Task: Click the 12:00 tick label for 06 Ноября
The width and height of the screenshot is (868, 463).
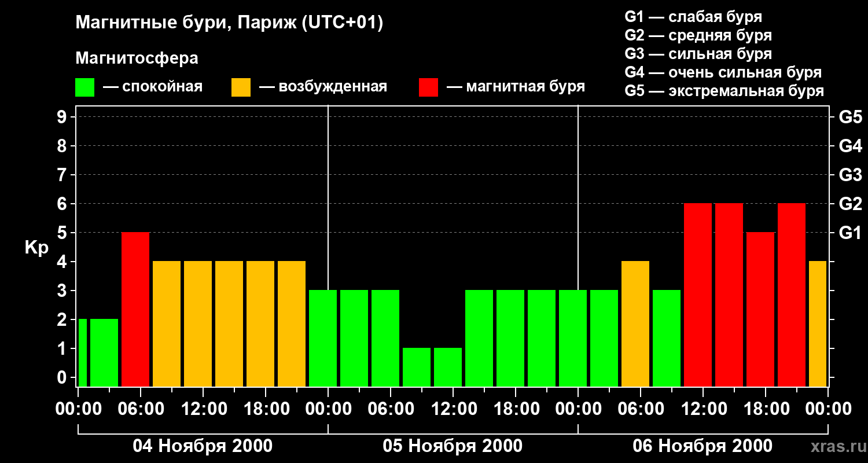Action: click(703, 409)
